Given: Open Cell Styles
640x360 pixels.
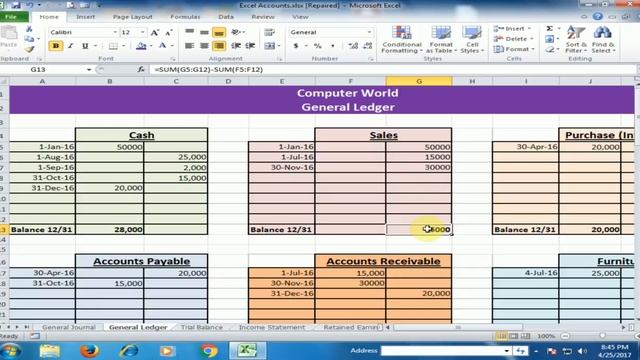Looking at the screenshot, I should [472, 40].
